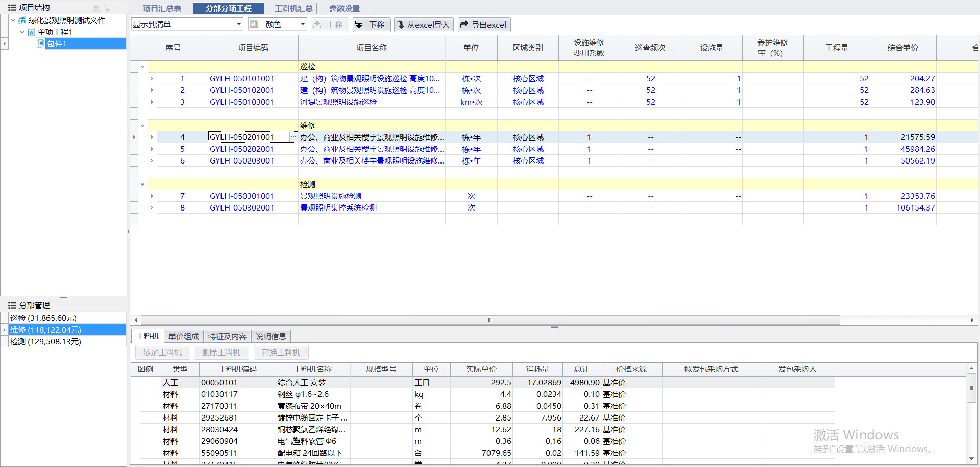Viewport: 980px width, 467px height.
Task: Select the 说明信息 bottom tab
Action: pyautogui.click(x=271, y=336)
